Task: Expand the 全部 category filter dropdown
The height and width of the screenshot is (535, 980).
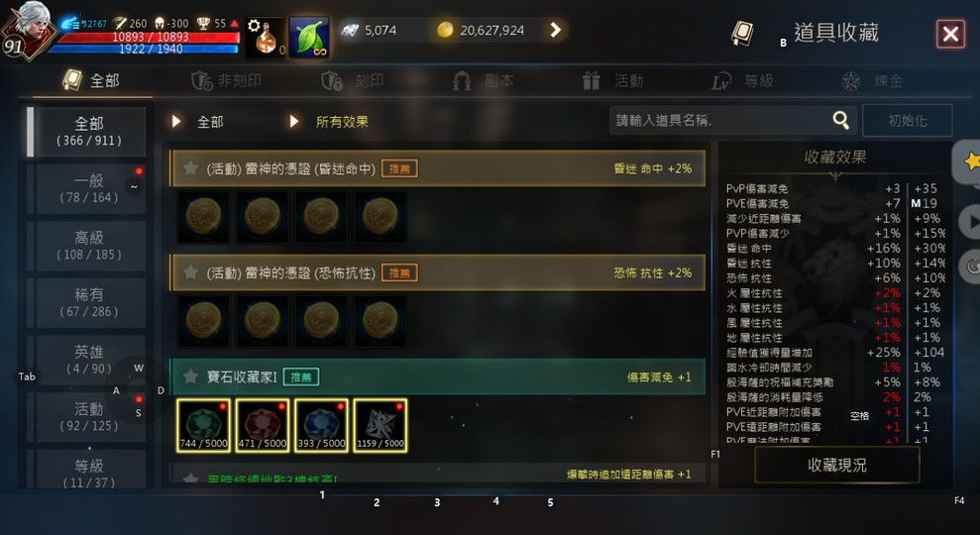Action: click(x=198, y=121)
